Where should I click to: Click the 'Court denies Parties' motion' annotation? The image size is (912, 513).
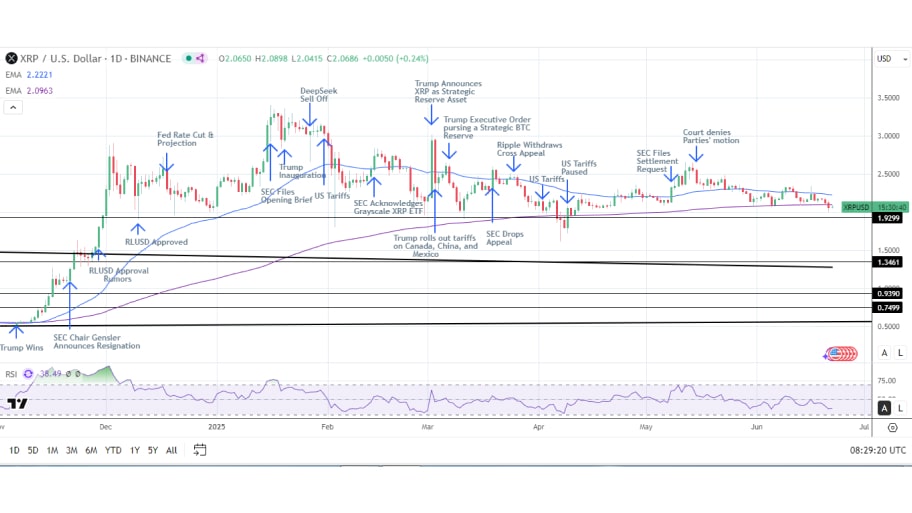coord(711,137)
